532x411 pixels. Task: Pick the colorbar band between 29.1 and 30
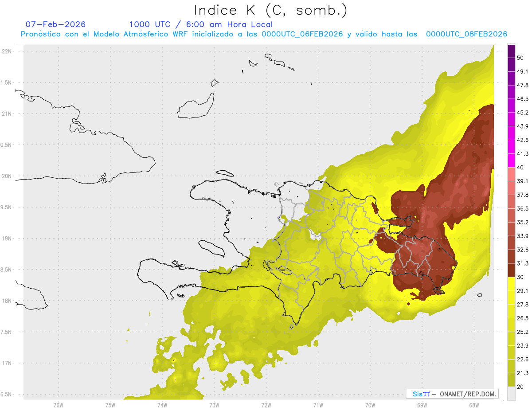click(511, 284)
